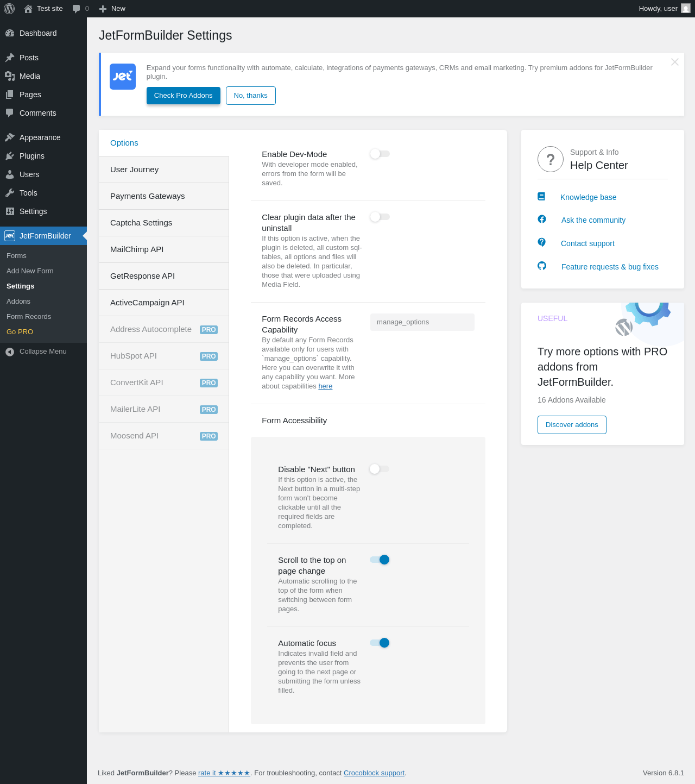695x784 pixels.
Task: Switch to the GetResponse API tab
Action: 163,276
